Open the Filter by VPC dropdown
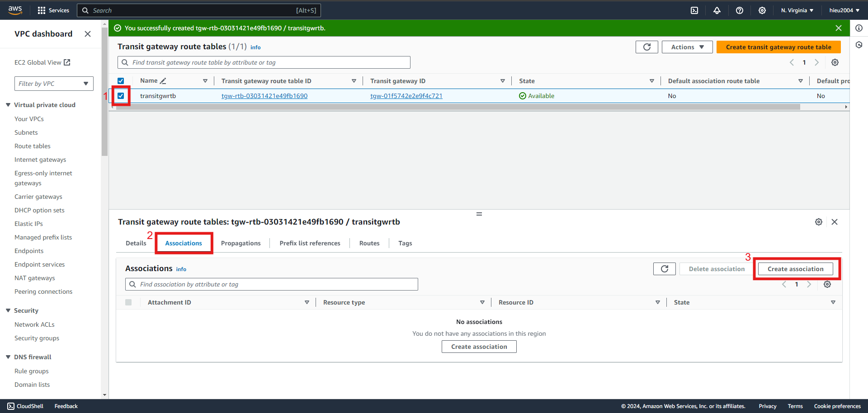This screenshot has height=413, width=868. (54, 84)
